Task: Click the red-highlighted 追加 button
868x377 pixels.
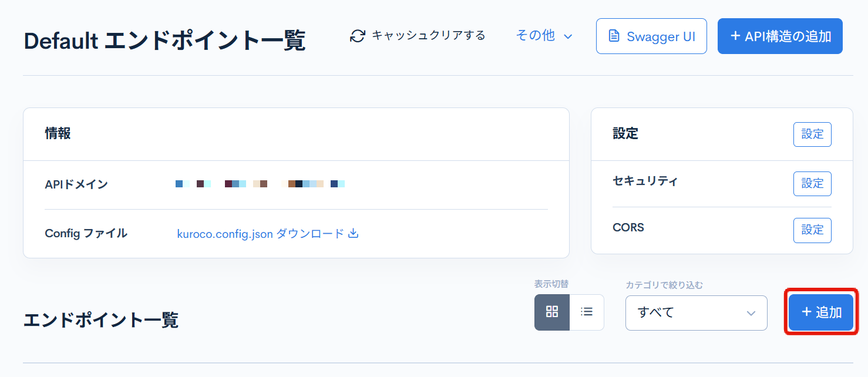Action: [x=820, y=312]
